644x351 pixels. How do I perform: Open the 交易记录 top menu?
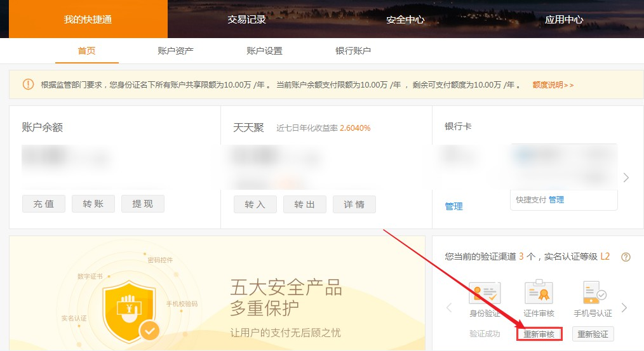click(x=246, y=19)
